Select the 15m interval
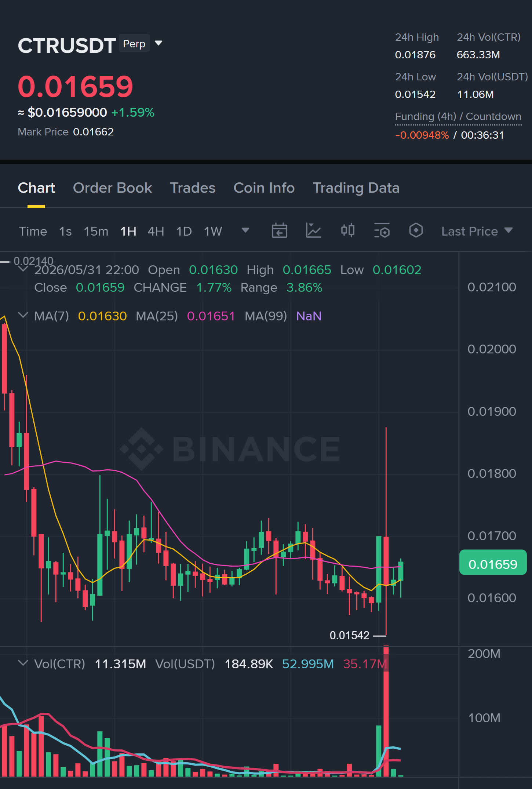The height and width of the screenshot is (789, 532). click(96, 231)
